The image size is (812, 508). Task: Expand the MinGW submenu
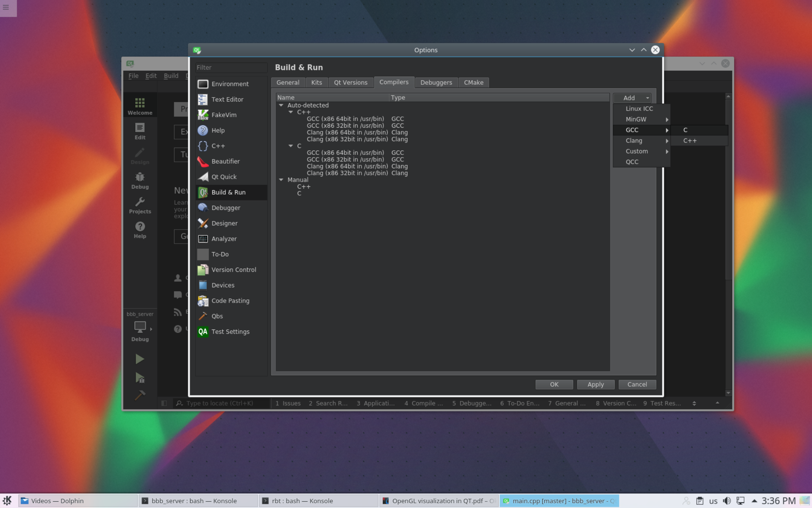tap(642, 119)
